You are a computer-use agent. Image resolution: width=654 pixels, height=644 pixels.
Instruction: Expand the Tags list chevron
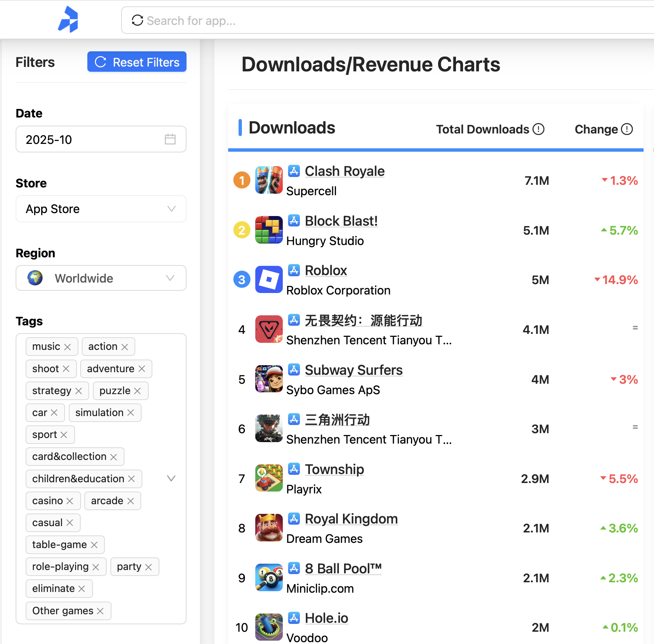(x=171, y=479)
